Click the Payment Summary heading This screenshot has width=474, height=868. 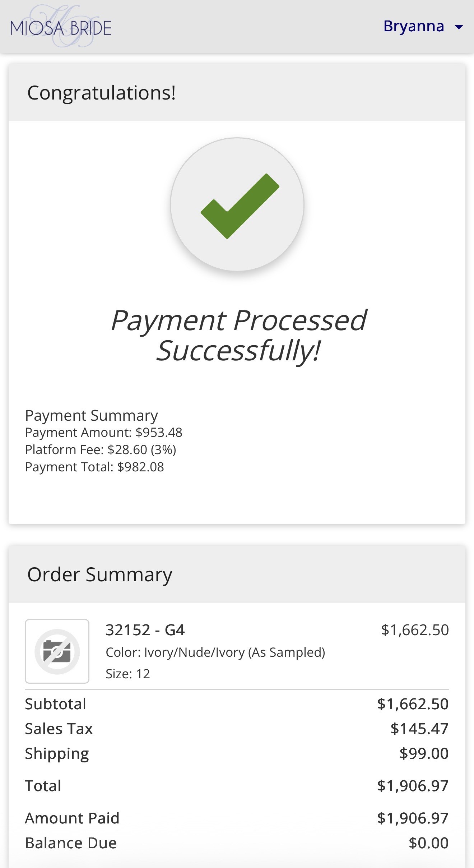pos(91,415)
